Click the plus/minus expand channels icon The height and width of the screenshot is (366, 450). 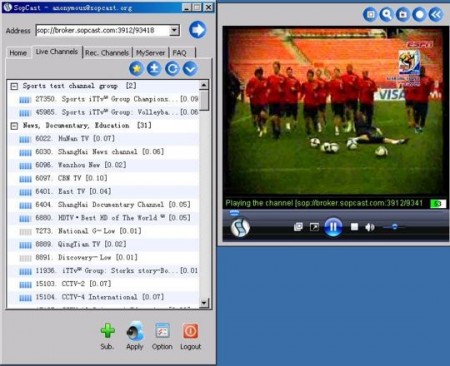(154, 69)
